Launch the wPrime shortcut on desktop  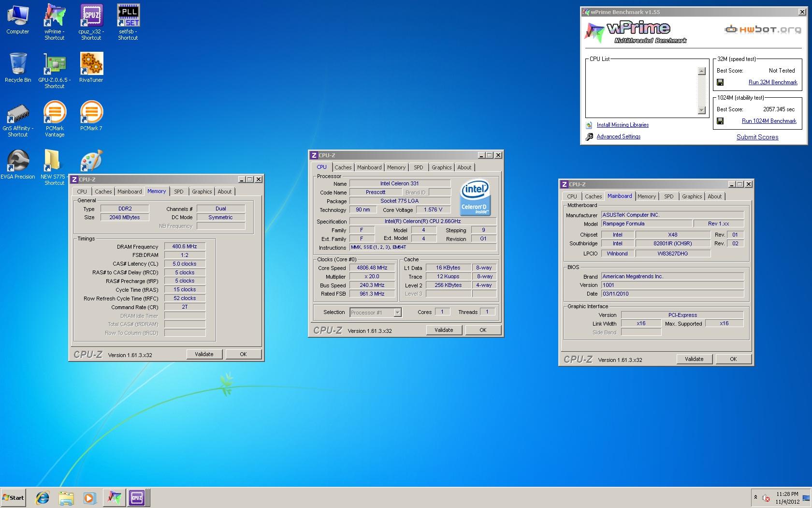55,22
